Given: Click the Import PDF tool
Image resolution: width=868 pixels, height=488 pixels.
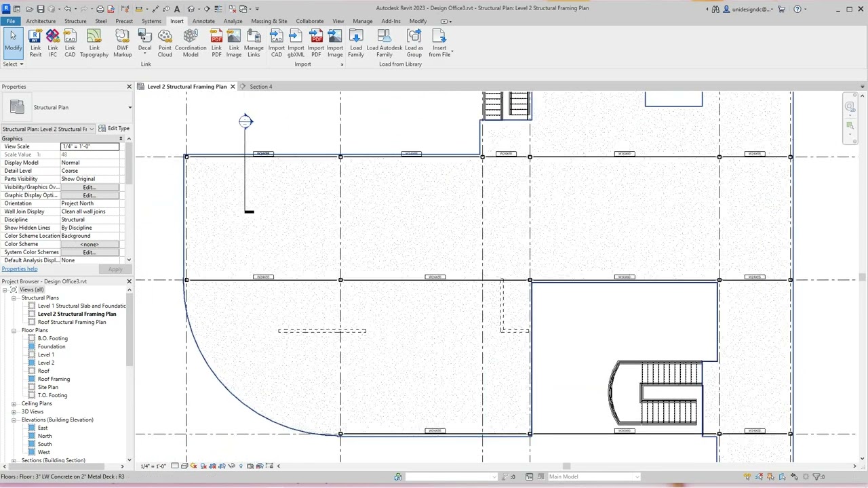Looking at the screenshot, I should coord(316,43).
